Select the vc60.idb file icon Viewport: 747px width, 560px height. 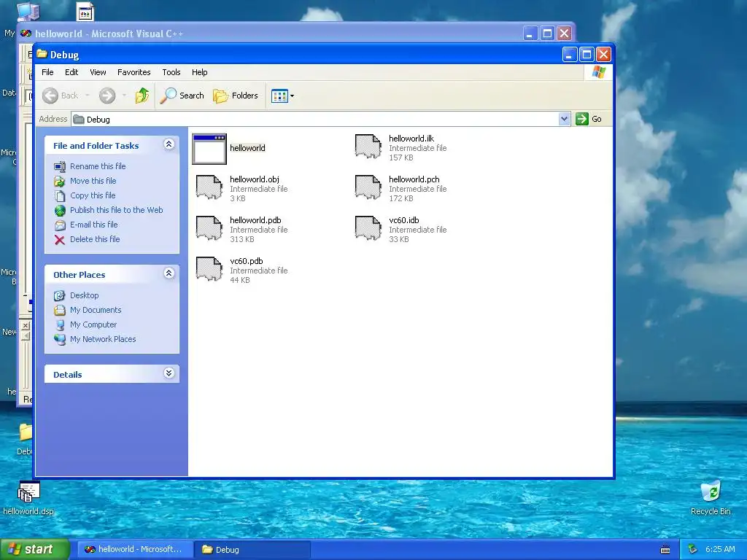pos(368,228)
